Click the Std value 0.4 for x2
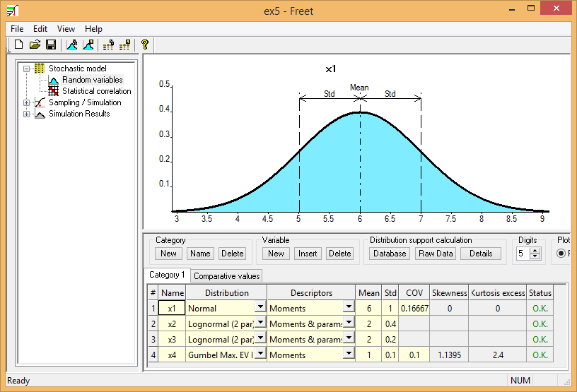 [x=390, y=324]
